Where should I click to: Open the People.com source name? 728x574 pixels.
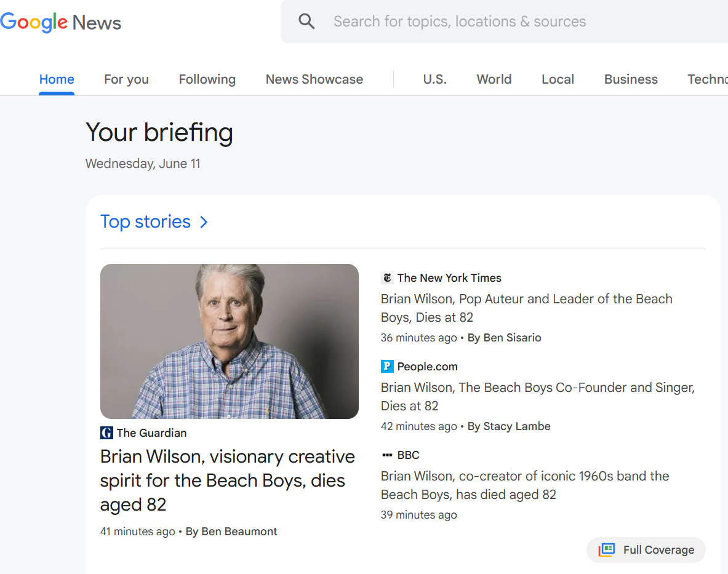coord(427,367)
